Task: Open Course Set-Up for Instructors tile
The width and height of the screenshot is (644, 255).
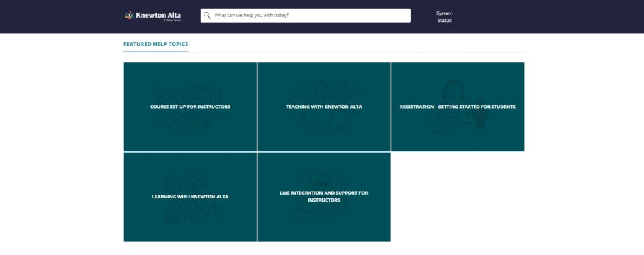Action: [190, 107]
